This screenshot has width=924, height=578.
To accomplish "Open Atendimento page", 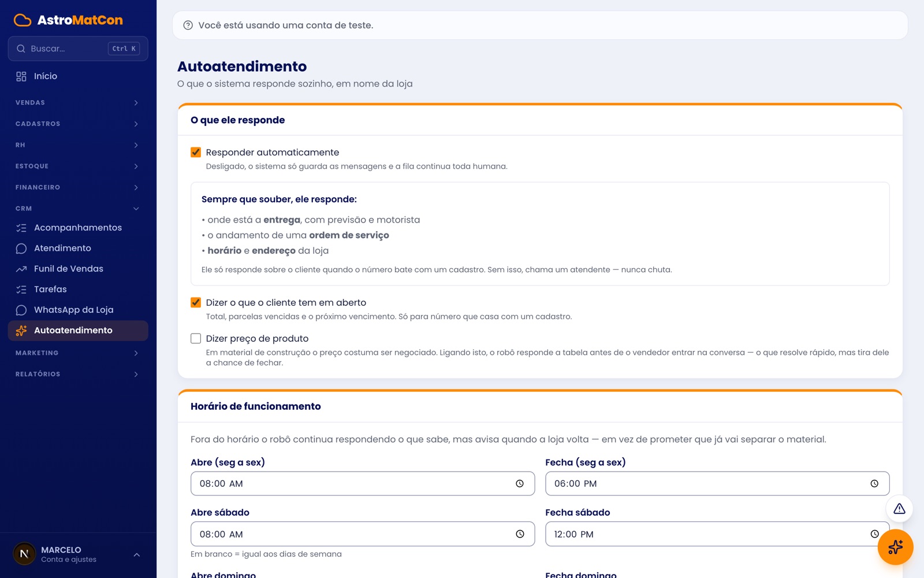I will pyautogui.click(x=78, y=249).
